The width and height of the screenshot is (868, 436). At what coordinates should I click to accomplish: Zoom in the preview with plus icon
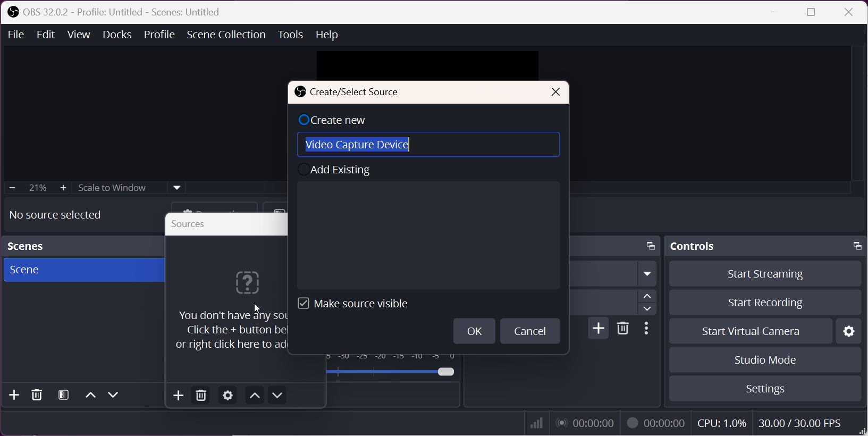[x=63, y=188]
